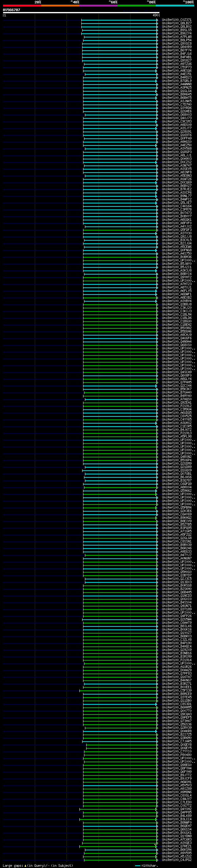197x868 pixels.
Task: Select label UniRef100_A4EI51
Action: [x=176, y=74]
